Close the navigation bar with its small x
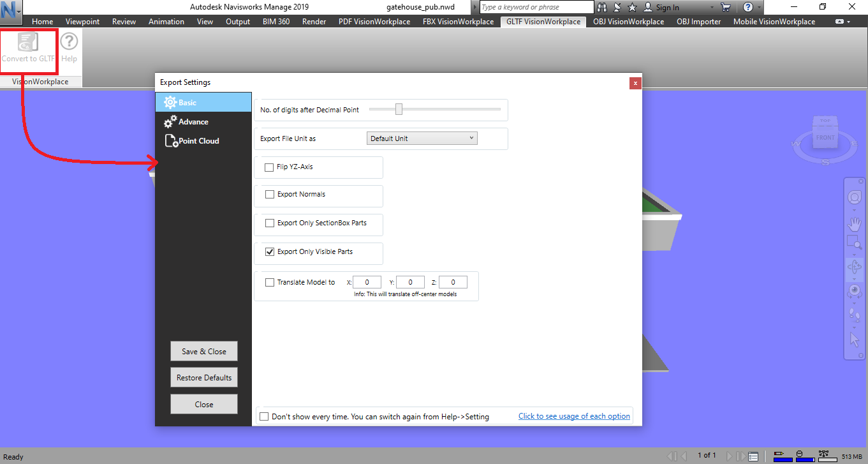This screenshot has width=868, height=464. pos(860,181)
